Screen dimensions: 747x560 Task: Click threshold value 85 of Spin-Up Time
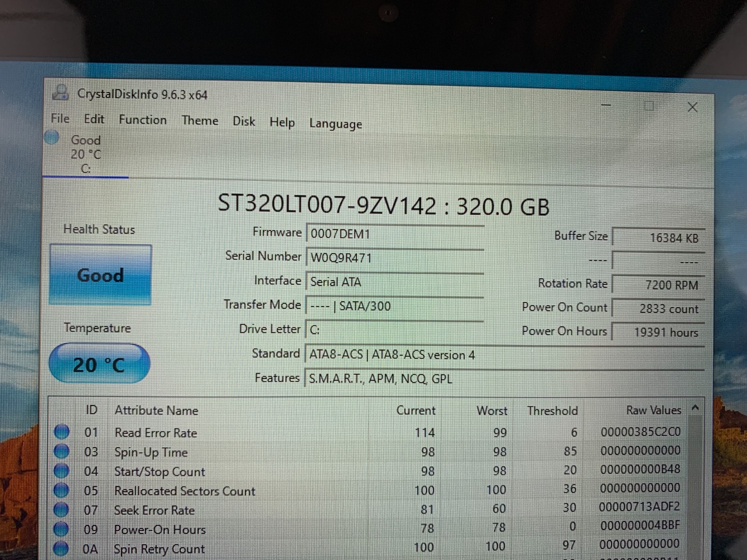570,451
